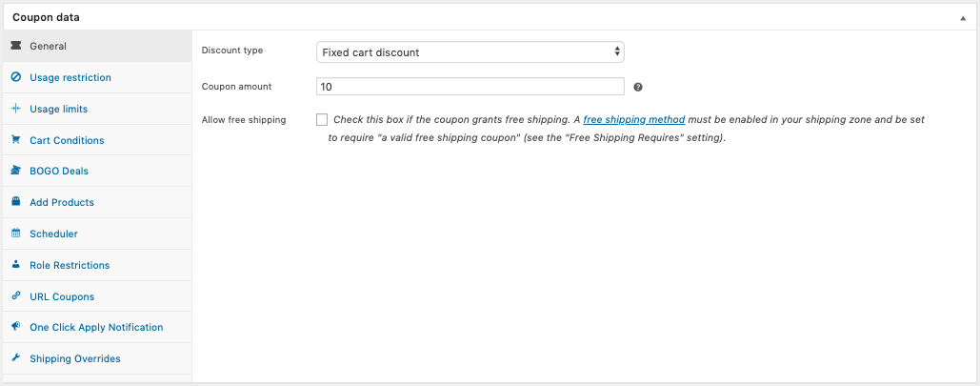The image size is (980, 386).
Task: Open the General coupon tab
Action: click(x=48, y=46)
